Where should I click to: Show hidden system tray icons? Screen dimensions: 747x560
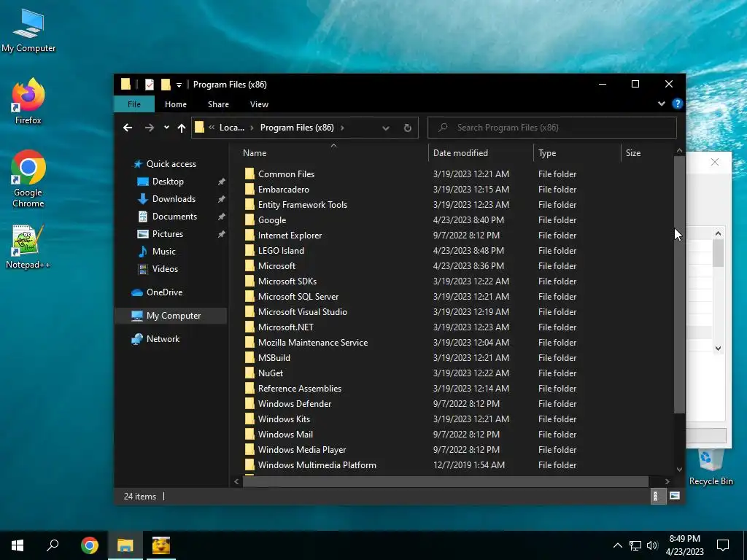coord(617,545)
